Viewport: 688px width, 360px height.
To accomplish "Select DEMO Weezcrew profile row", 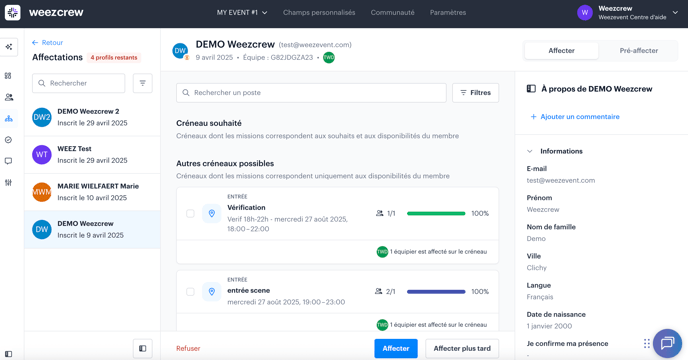I will click(x=92, y=229).
